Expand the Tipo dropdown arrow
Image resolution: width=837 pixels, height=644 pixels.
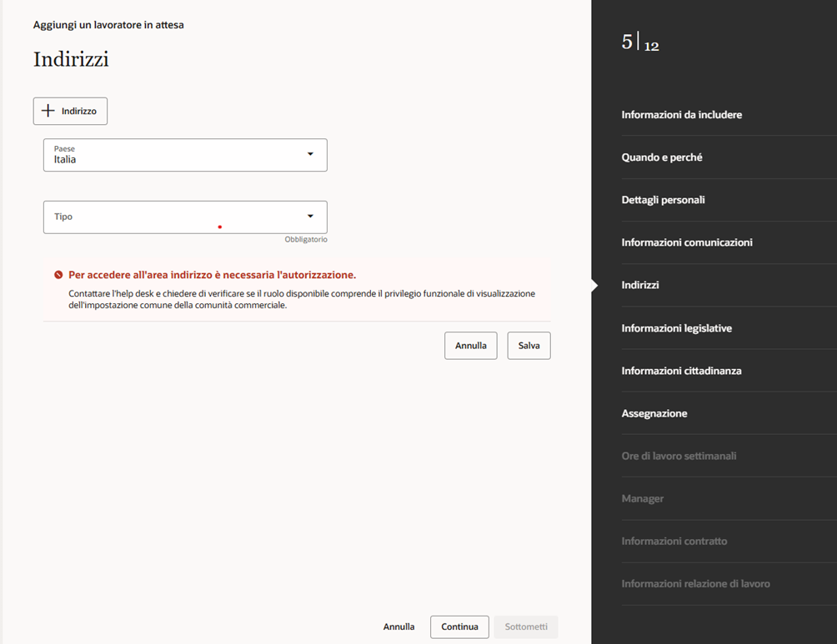coord(310,216)
